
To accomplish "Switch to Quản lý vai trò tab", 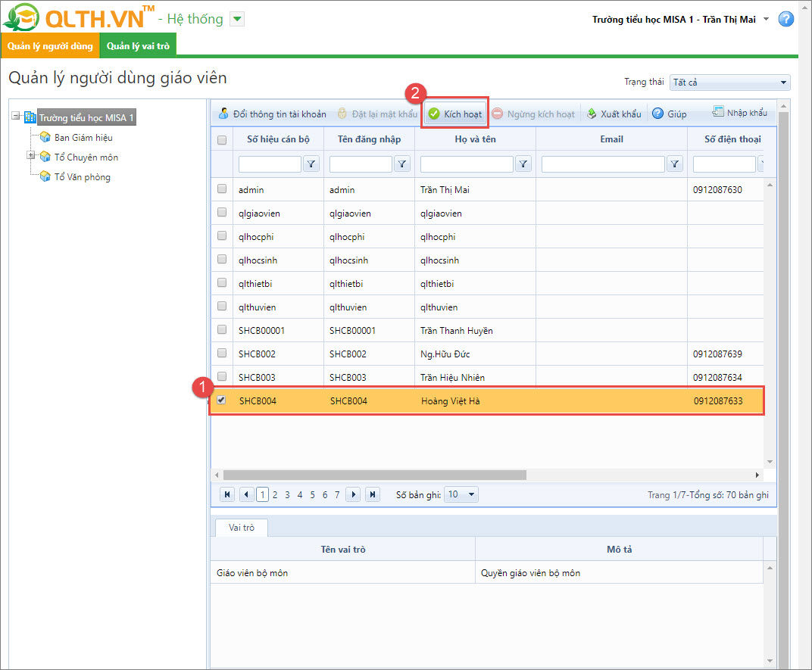I will 138,45.
